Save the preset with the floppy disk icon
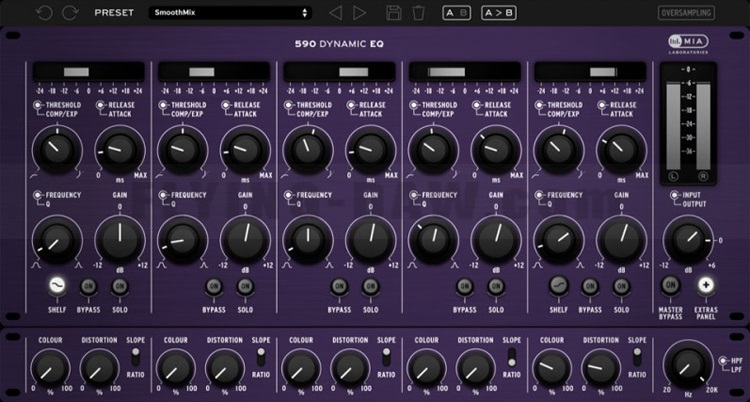Screen dimensions: 750x402 (x=394, y=13)
